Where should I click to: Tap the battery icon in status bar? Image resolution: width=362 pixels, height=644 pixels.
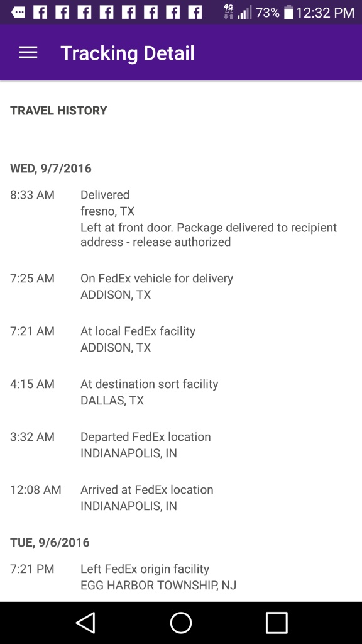[289, 13]
